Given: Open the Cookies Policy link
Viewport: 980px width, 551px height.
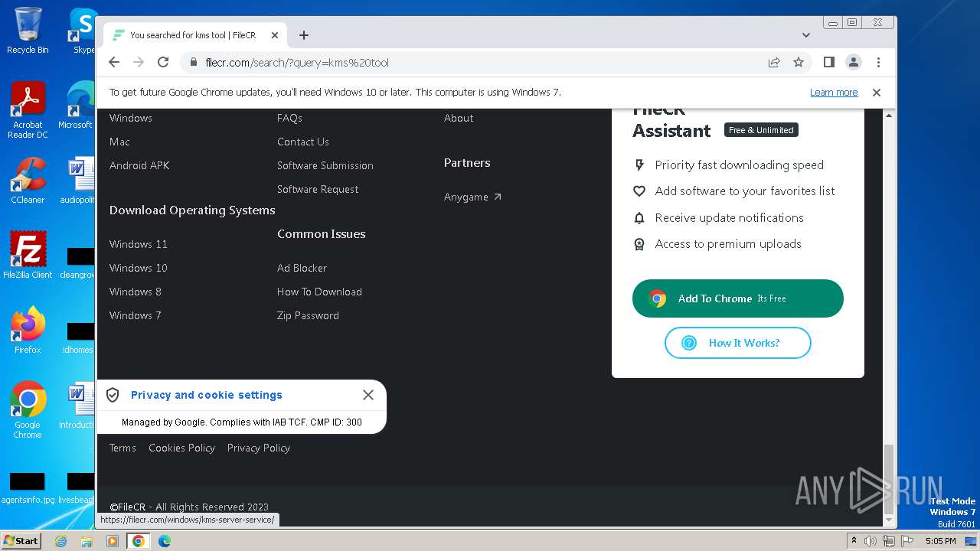Looking at the screenshot, I should pyautogui.click(x=181, y=448).
